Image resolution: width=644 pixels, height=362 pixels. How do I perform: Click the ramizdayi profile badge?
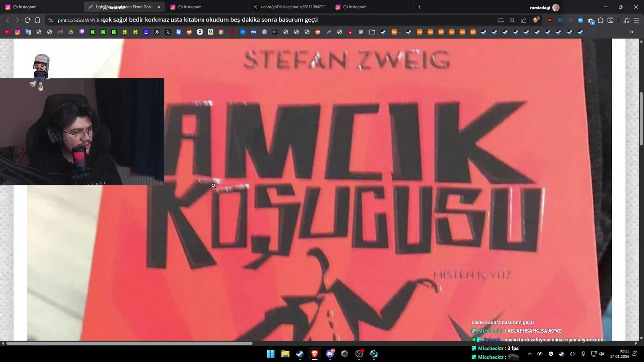(x=544, y=7)
